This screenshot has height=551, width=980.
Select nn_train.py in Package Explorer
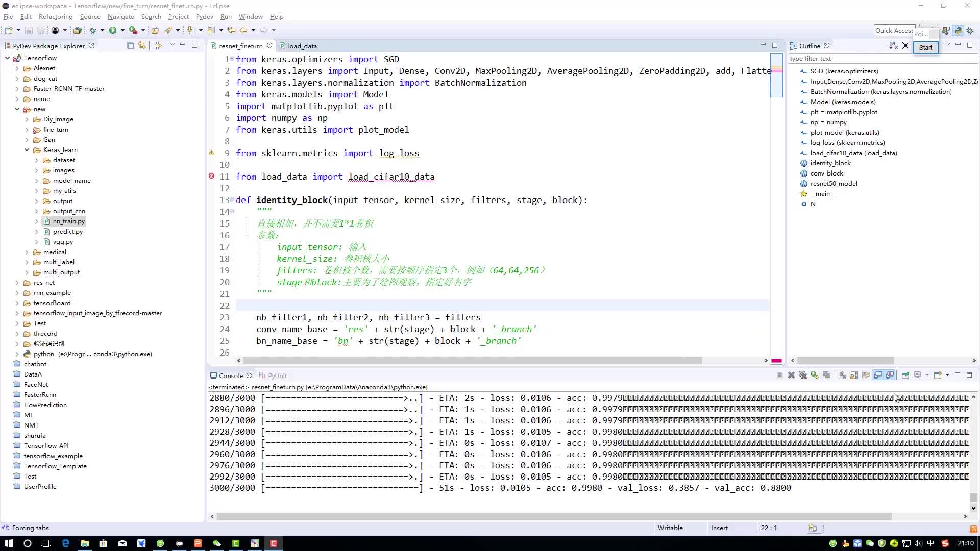coord(68,221)
